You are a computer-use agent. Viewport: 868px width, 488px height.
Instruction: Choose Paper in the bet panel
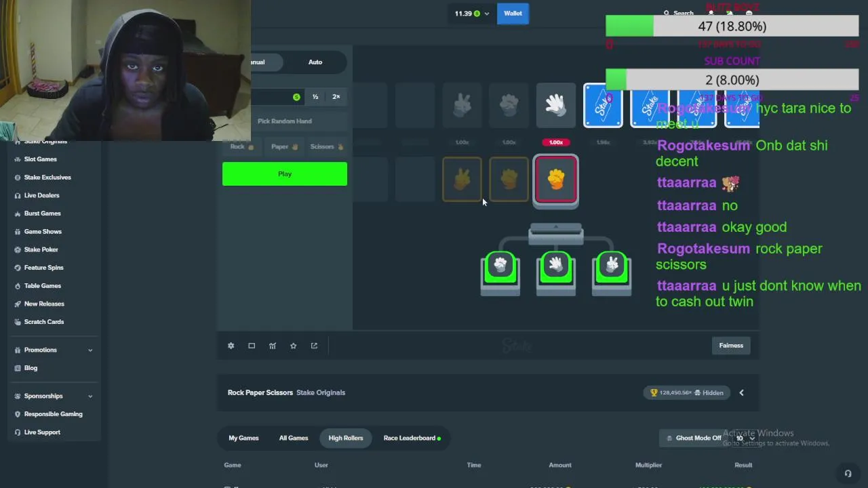pos(284,146)
